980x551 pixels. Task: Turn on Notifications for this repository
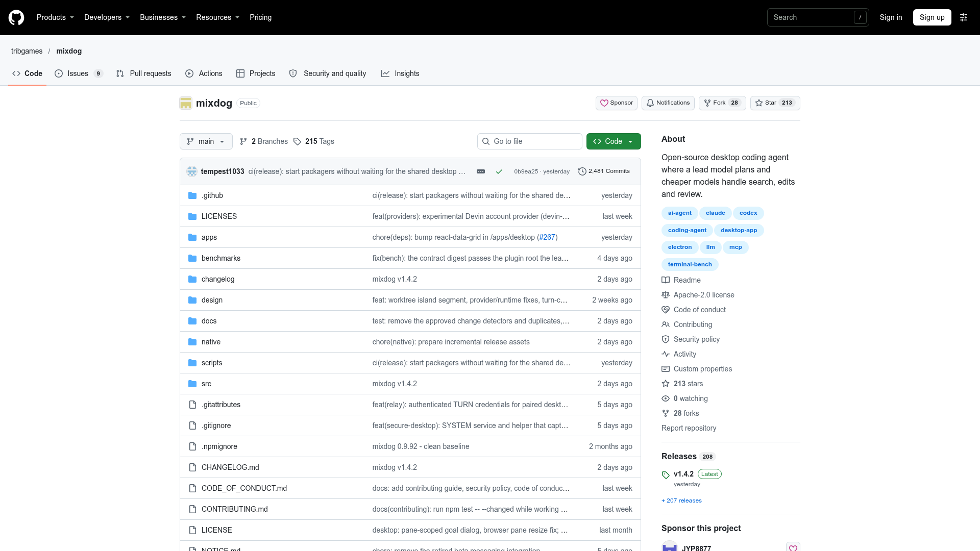[x=668, y=103]
